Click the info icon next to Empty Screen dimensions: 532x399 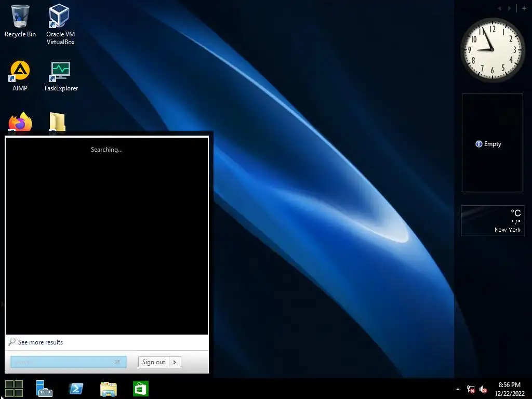pos(478,144)
